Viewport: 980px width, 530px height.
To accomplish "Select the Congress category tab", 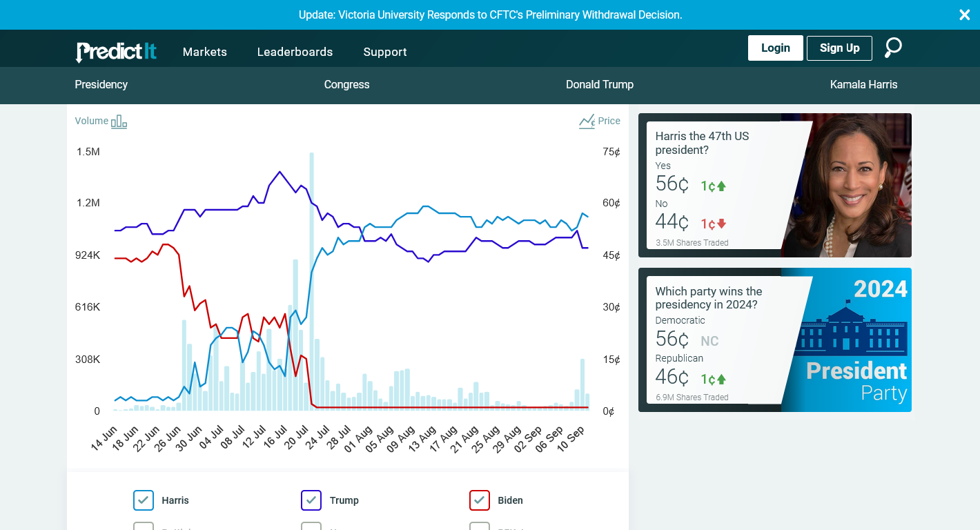I will coord(346,84).
